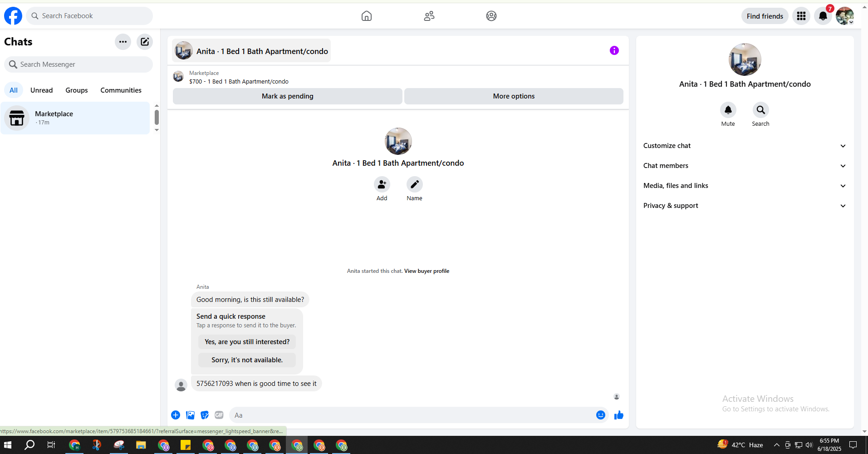
Task: Open the Groups icon in top navigation
Action: click(491, 16)
